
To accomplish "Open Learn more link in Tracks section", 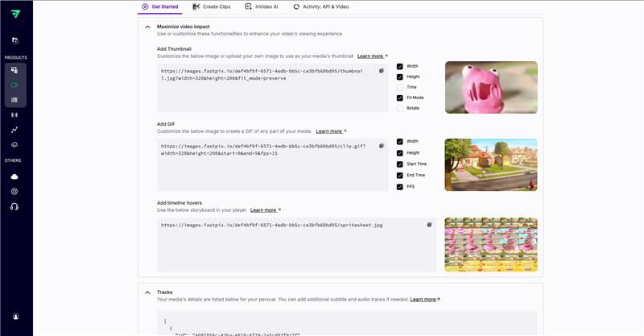I will [425, 300].
